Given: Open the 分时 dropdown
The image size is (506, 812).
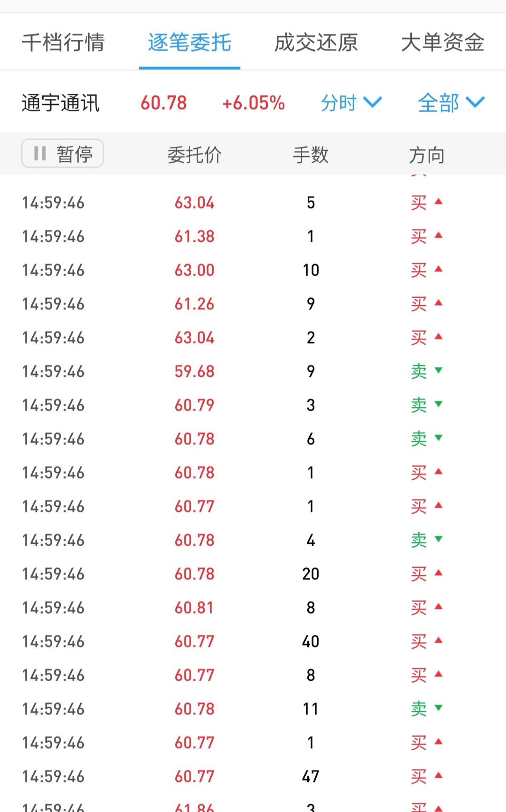Looking at the screenshot, I should pyautogui.click(x=351, y=103).
